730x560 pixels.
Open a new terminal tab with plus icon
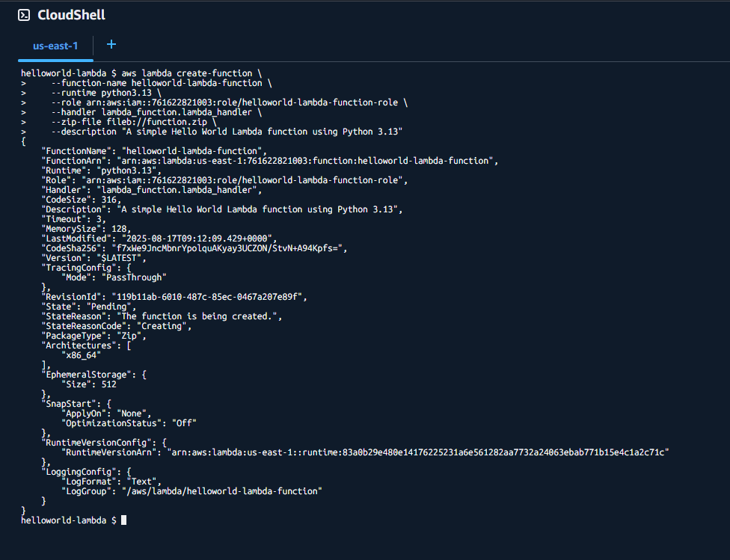coord(111,44)
